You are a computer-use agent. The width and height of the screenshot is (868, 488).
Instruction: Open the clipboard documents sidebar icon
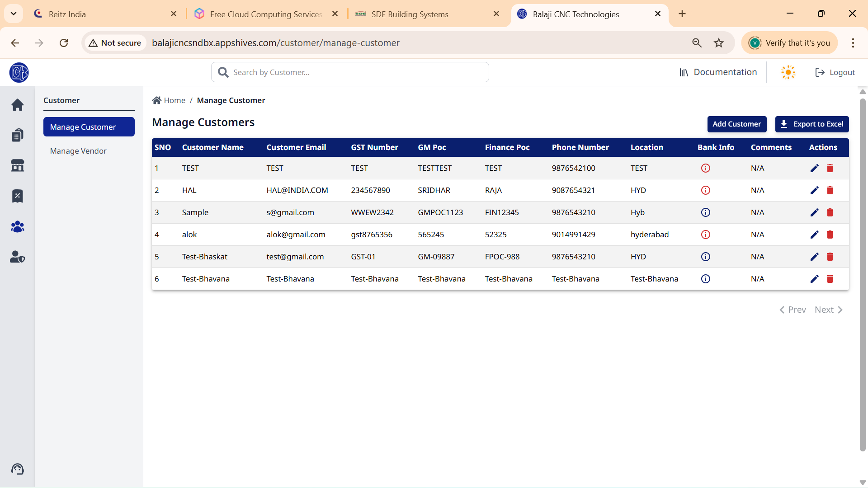click(17, 135)
